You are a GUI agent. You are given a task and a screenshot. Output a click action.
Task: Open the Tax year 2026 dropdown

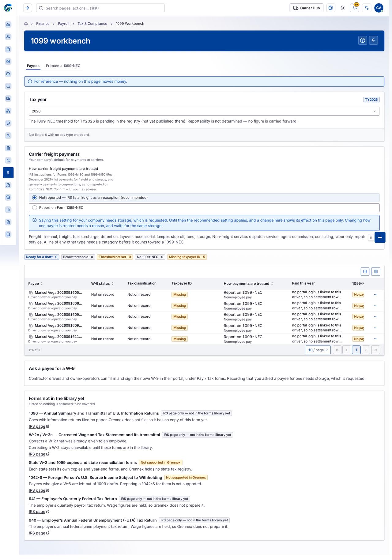[204, 111]
